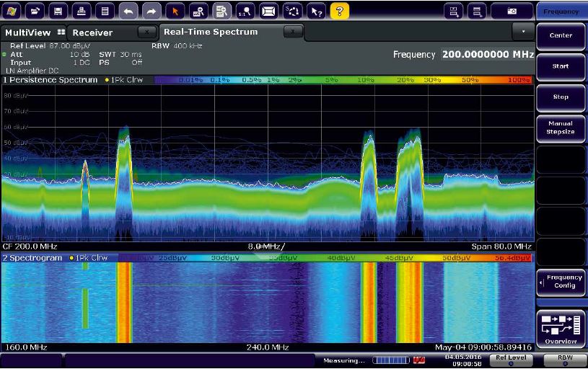Redo the last undone action
The height and width of the screenshot is (369, 588).
point(152,11)
